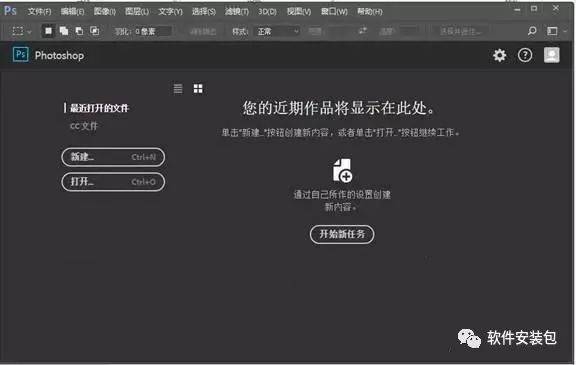Switch to list view icon

(178, 88)
